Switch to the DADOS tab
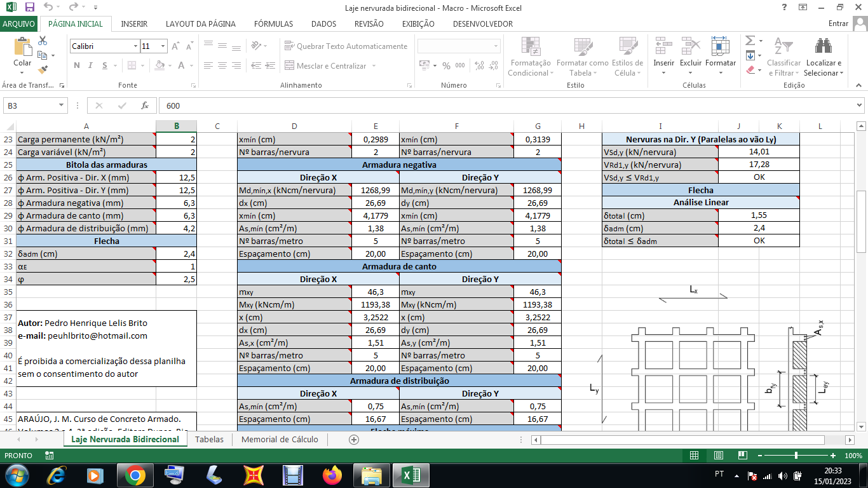Image resolution: width=868 pixels, height=488 pixels. 323,24
